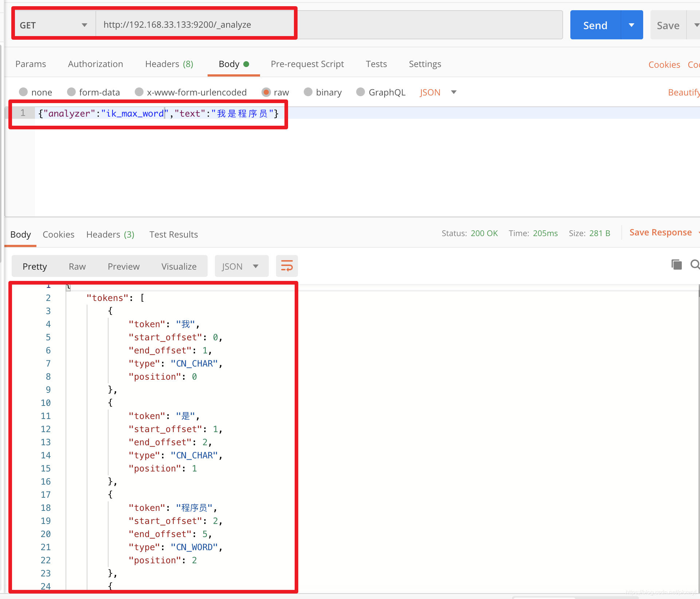Click the Send button

point(595,25)
